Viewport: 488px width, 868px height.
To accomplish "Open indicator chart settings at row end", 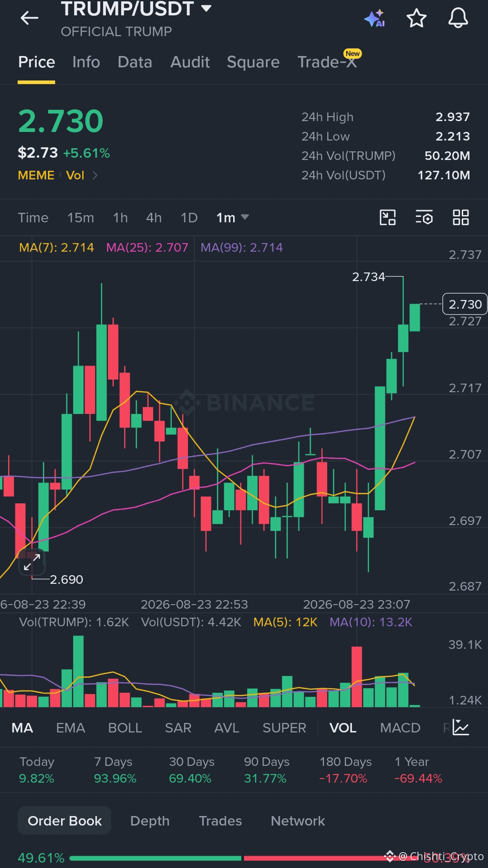I will (x=461, y=727).
